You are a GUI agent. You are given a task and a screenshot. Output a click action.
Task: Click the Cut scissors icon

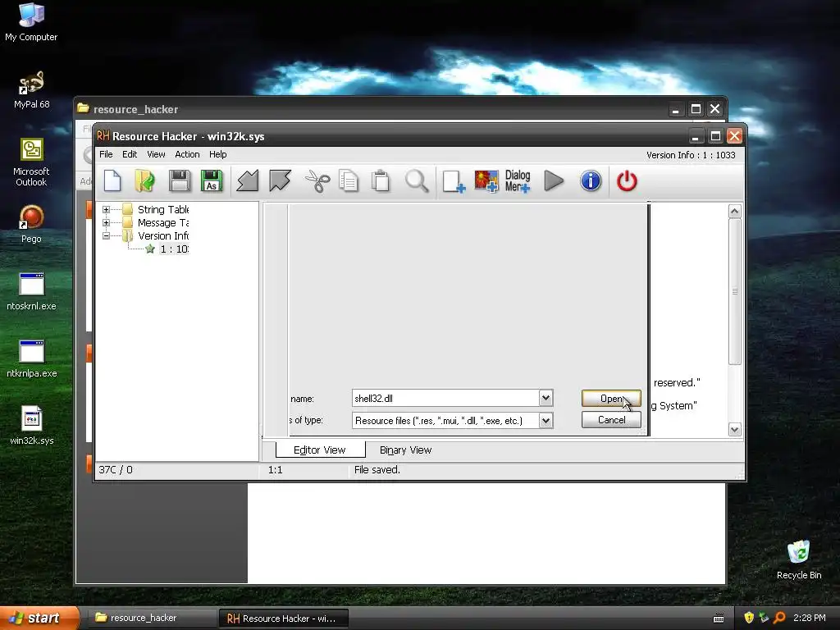(317, 181)
